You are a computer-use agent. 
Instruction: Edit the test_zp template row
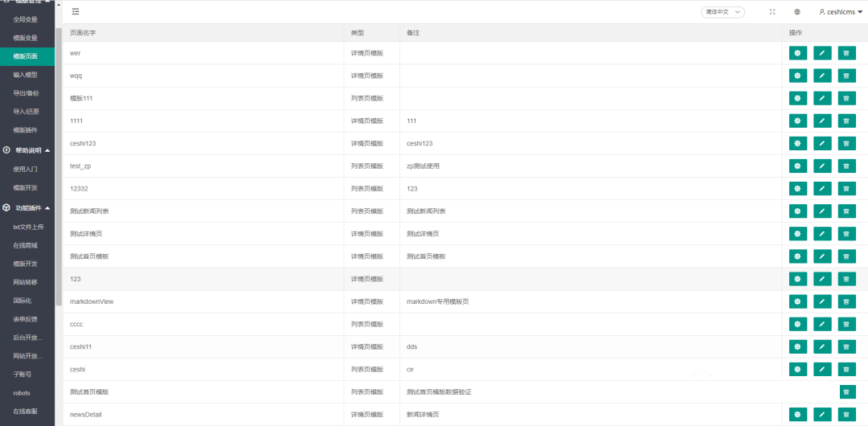[x=822, y=166]
